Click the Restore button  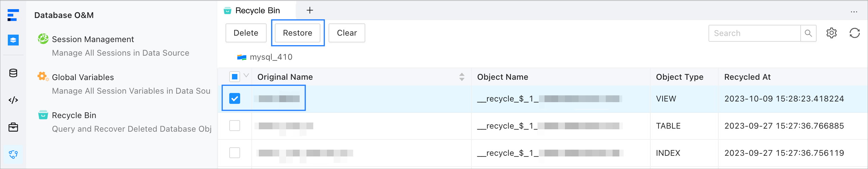tap(298, 33)
